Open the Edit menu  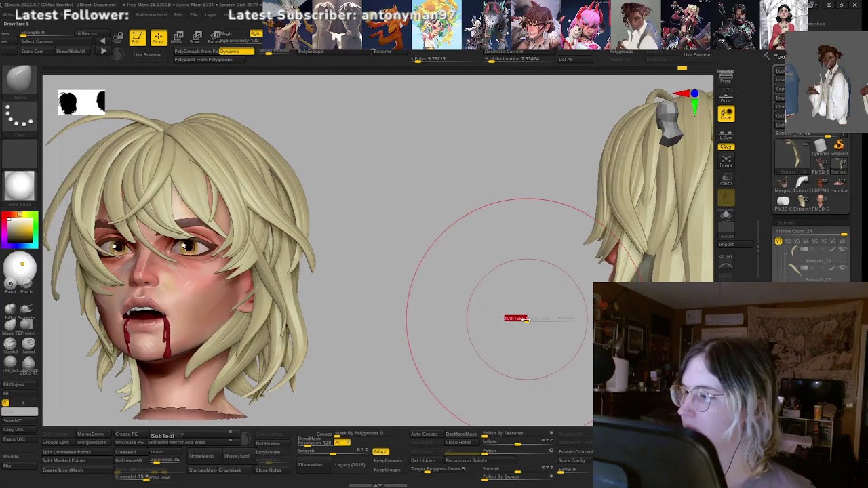pyautogui.click(x=178, y=14)
